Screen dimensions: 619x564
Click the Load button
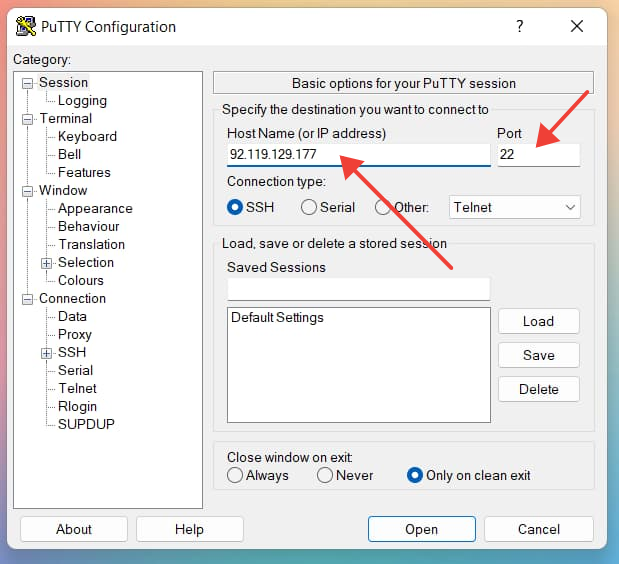pos(538,322)
